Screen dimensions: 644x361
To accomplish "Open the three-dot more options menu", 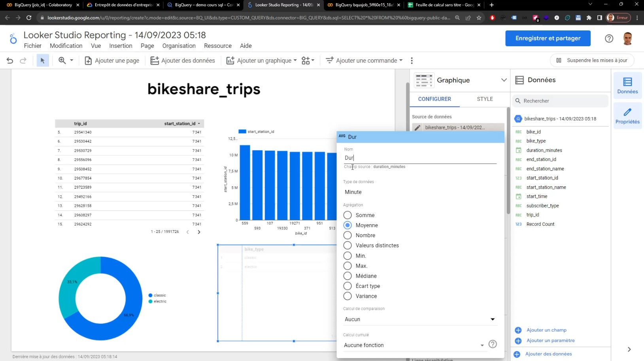I will click(412, 60).
